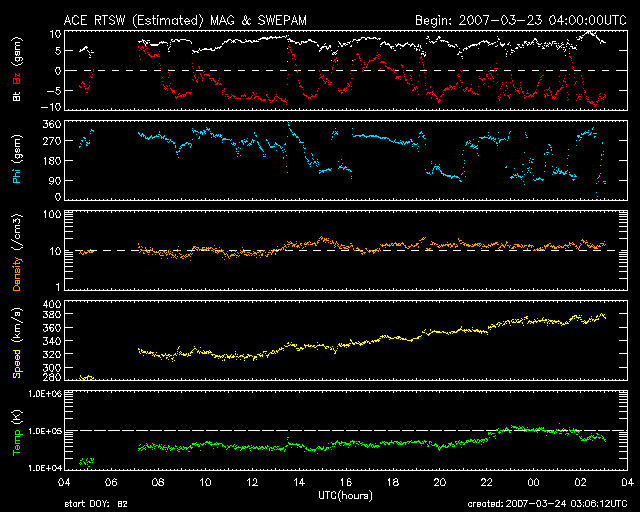640x512 pixels.
Task: Select the 1.0E+05 tick on the Temp panel
Action: 45,431
